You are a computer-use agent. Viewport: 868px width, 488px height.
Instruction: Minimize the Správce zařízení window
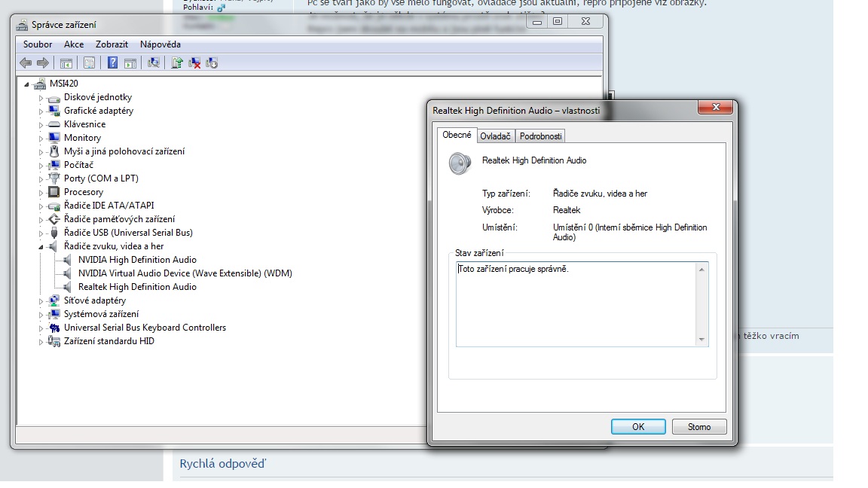click(537, 21)
